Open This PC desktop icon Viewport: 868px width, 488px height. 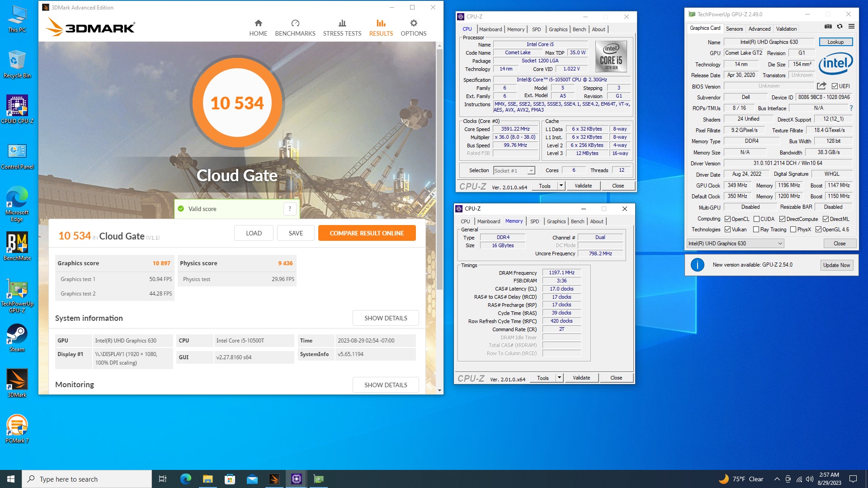click(17, 19)
